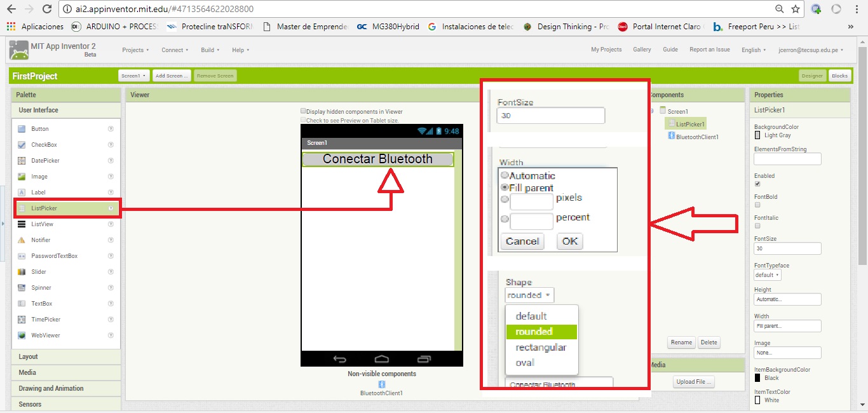Expand the Layout palette section
This screenshot has width=868, height=413.
pyautogui.click(x=66, y=356)
